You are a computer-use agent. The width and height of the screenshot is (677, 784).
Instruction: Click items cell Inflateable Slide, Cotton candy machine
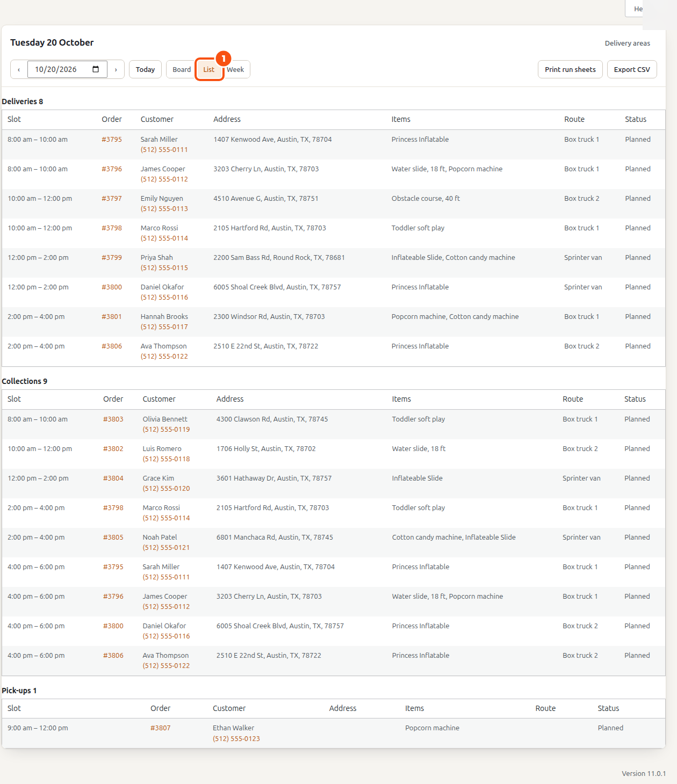click(453, 257)
